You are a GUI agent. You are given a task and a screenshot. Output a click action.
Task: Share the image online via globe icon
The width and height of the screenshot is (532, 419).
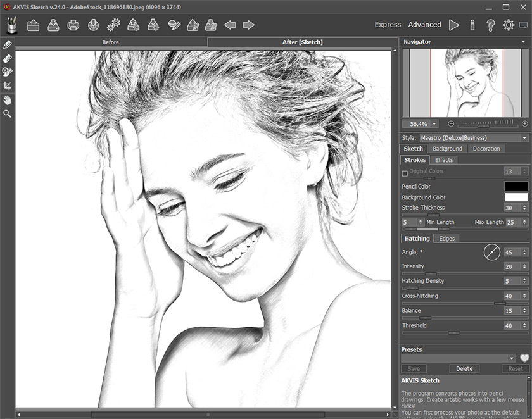pos(93,25)
